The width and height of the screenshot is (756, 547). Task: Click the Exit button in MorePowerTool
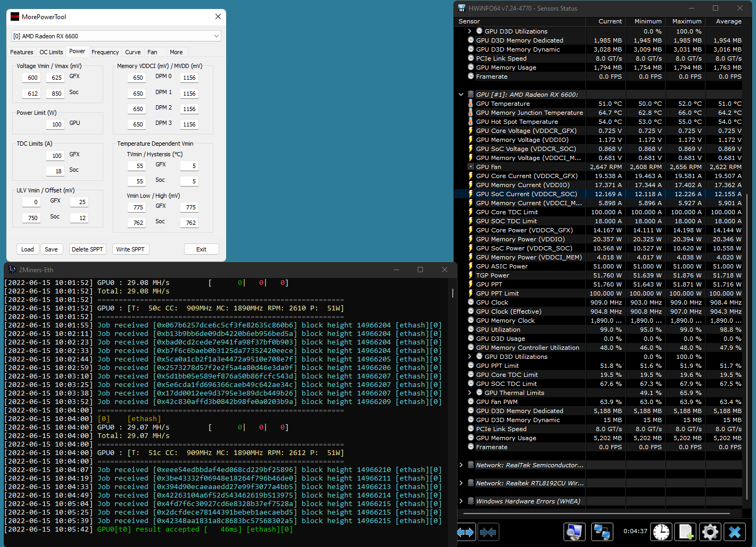click(x=201, y=249)
